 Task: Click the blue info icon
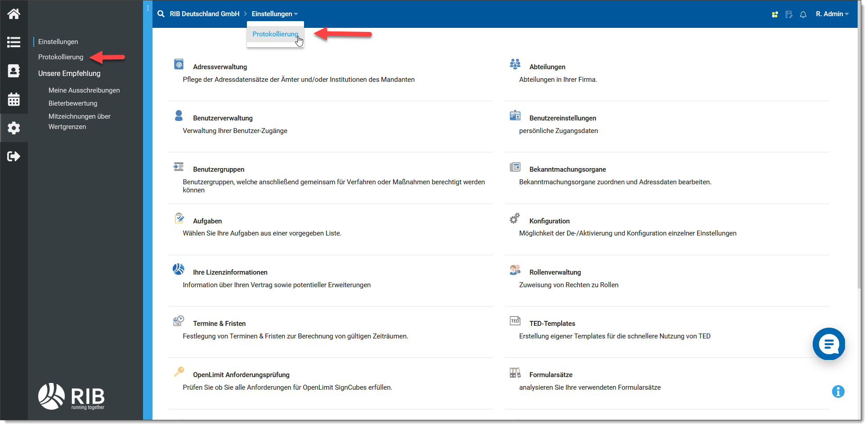(x=838, y=391)
